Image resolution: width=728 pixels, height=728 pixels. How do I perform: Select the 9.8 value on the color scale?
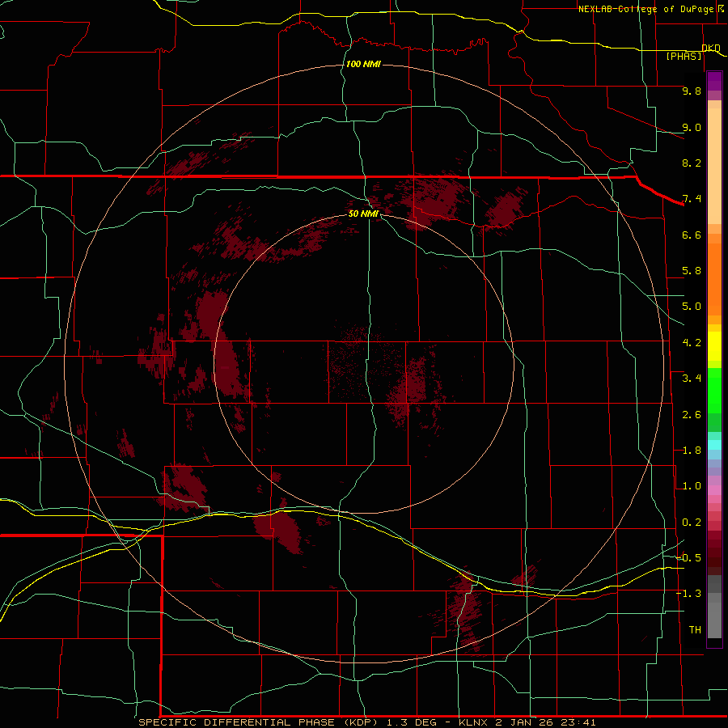coord(692,91)
